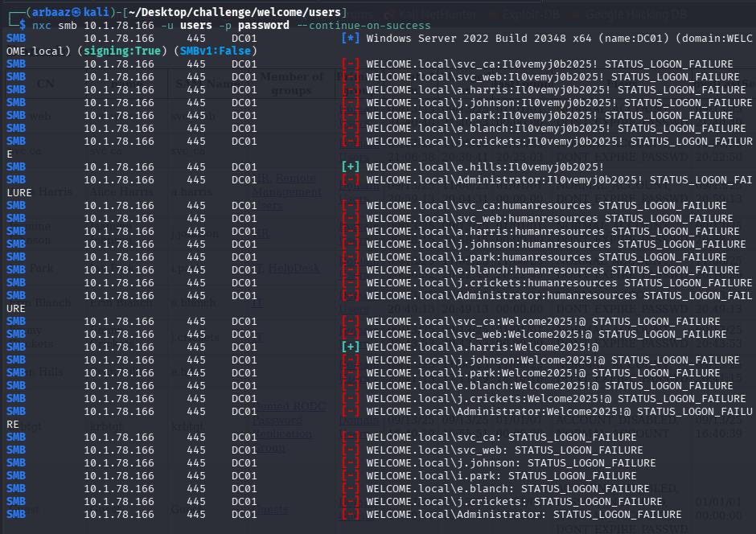Click the target IP in the command line
This screenshot has height=534, width=756.
point(118,26)
